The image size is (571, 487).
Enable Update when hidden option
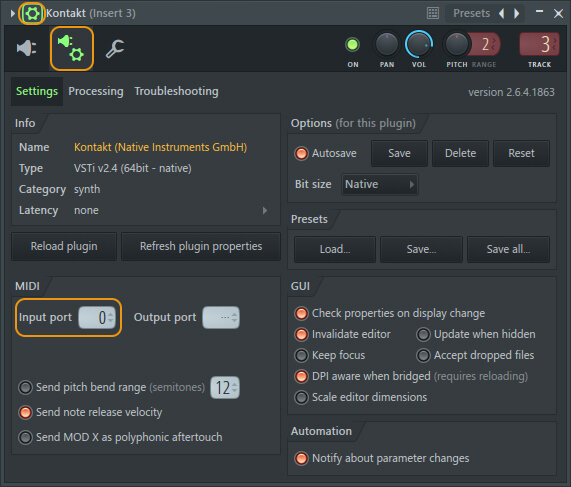point(423,334)
